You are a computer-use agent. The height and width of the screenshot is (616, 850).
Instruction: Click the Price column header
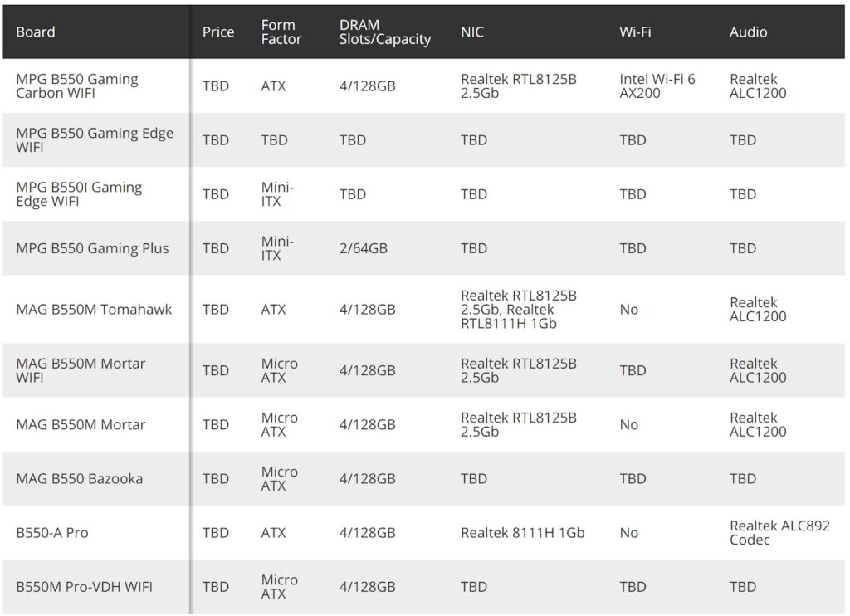218,32
